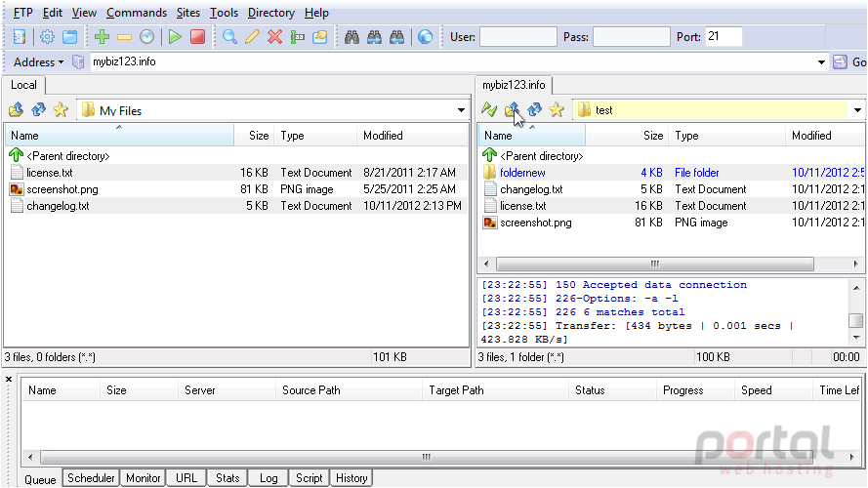The width and height of the screenshot is (868, 488).
Task: Stop transfer with the red stop icon
Action: [197, 37]
